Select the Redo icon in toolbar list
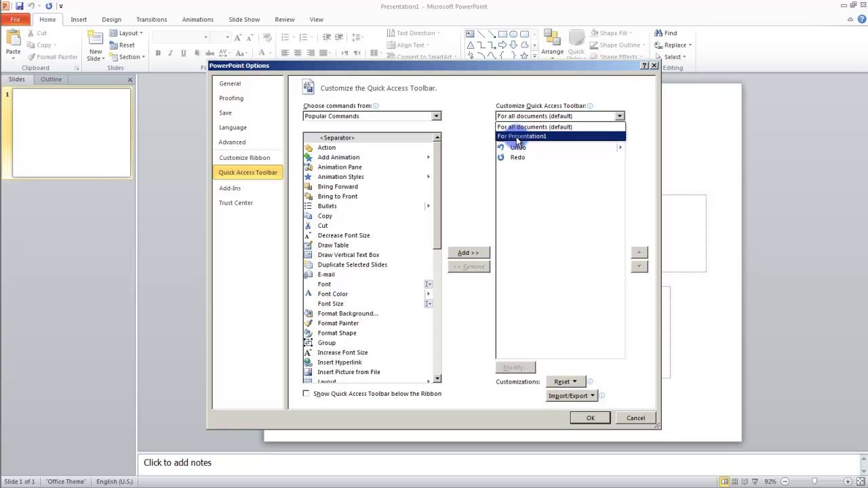The height and width of the screenshot is (488, 868). (x=501, y=157)
